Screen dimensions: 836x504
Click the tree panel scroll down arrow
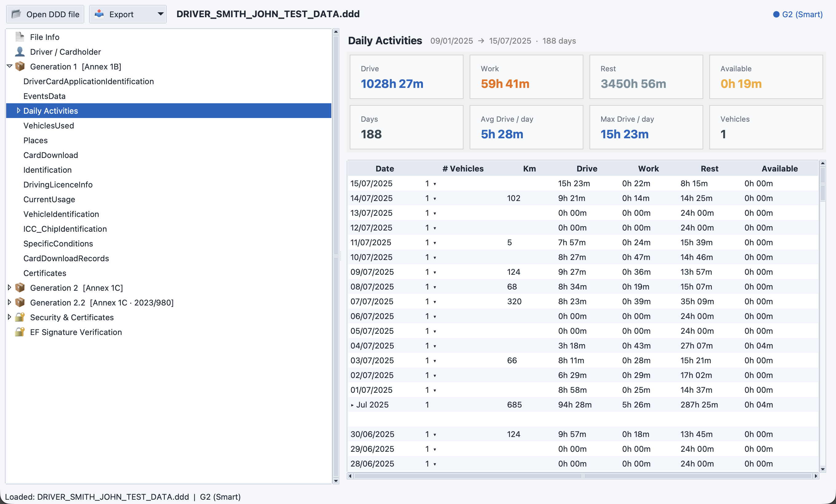[x=336, y=481]
